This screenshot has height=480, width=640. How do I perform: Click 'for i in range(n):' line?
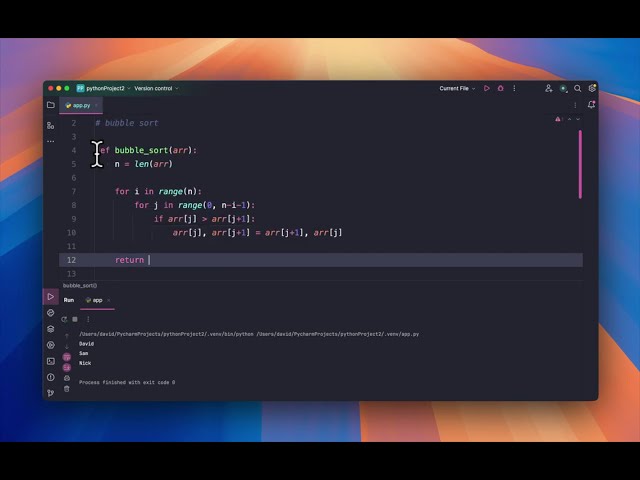(158, 191)
